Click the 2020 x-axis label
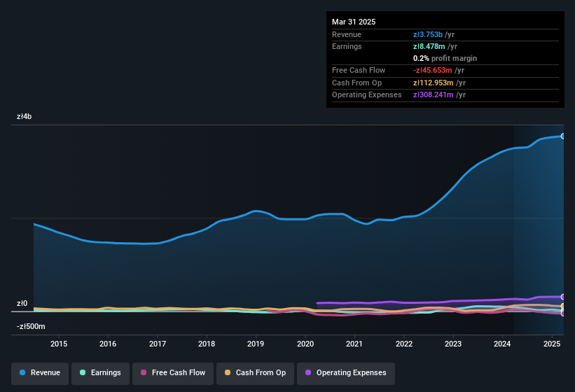This screenshot has height=392, width=575. pyautogui.click(x=305, y=344)
